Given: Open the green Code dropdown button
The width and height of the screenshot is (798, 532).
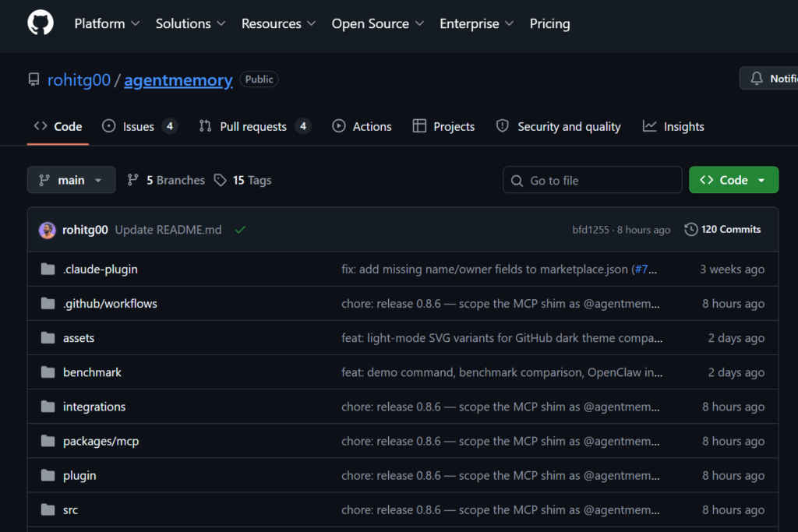Looking at the screenshot, I should pyautogui.click(x=733, y=180).
